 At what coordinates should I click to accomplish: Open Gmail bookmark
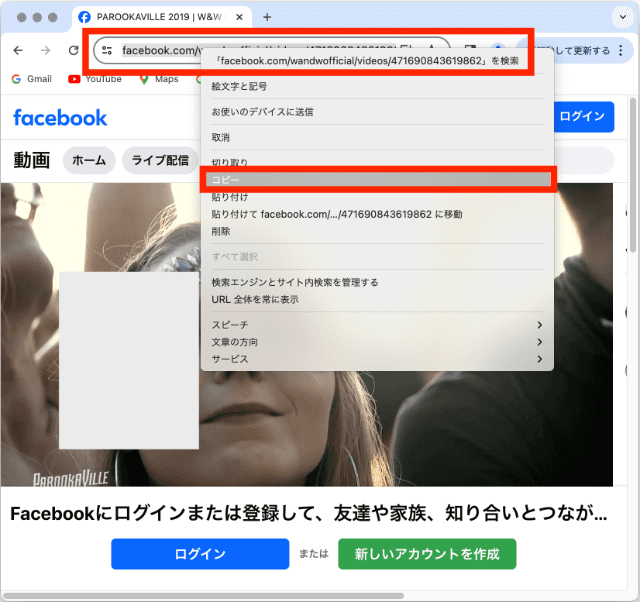tap(32, 79)
